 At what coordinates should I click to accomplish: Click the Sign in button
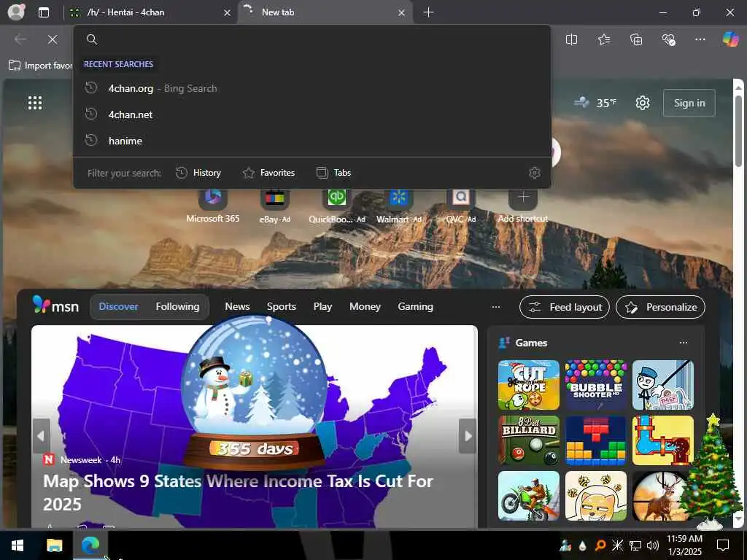click(x=689, y=103)
